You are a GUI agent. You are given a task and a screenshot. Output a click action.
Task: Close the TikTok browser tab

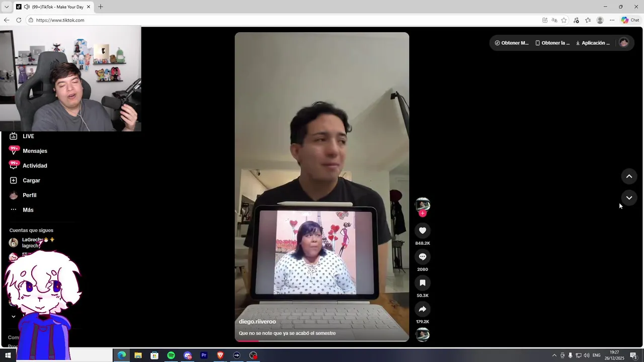[89, 7]
